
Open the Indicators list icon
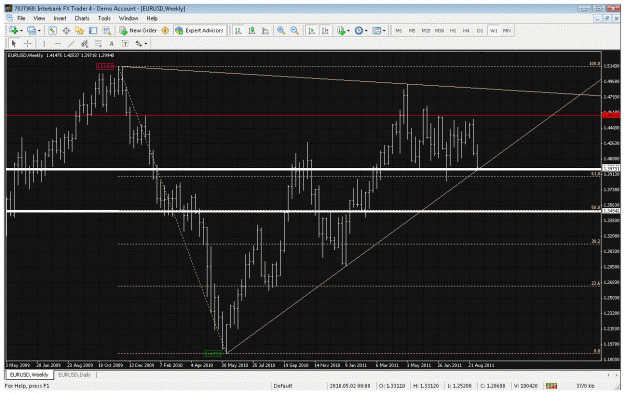(341, 31)
